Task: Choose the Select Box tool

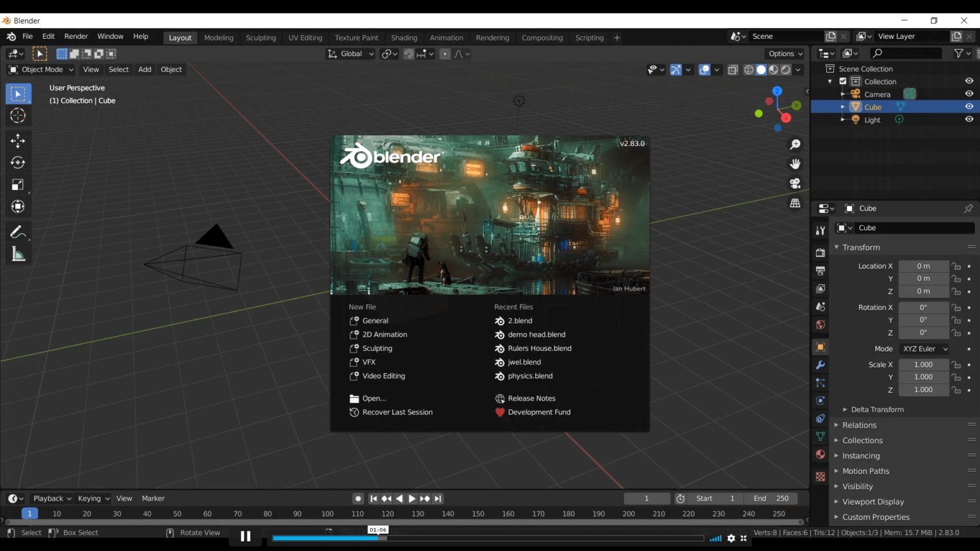Action: click(x=18, y=94)
